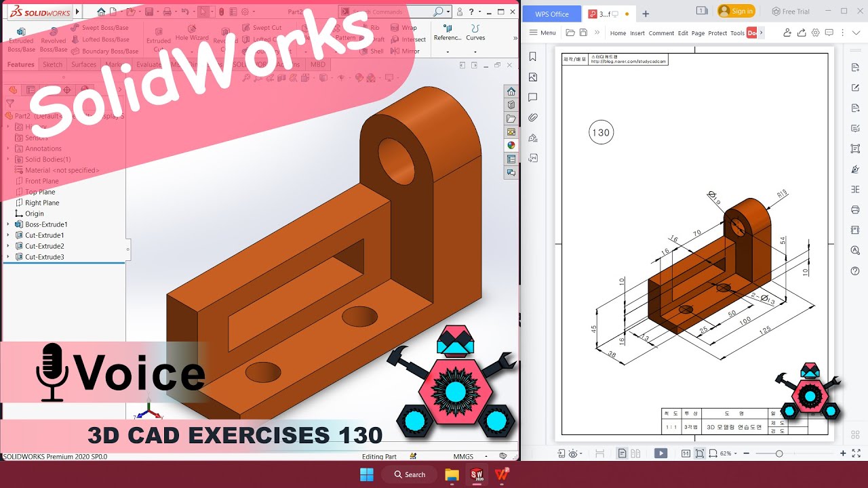The width and height of the screenshot is (868, 488).
Task: Open the WPS Menu button
Action: 542,33
